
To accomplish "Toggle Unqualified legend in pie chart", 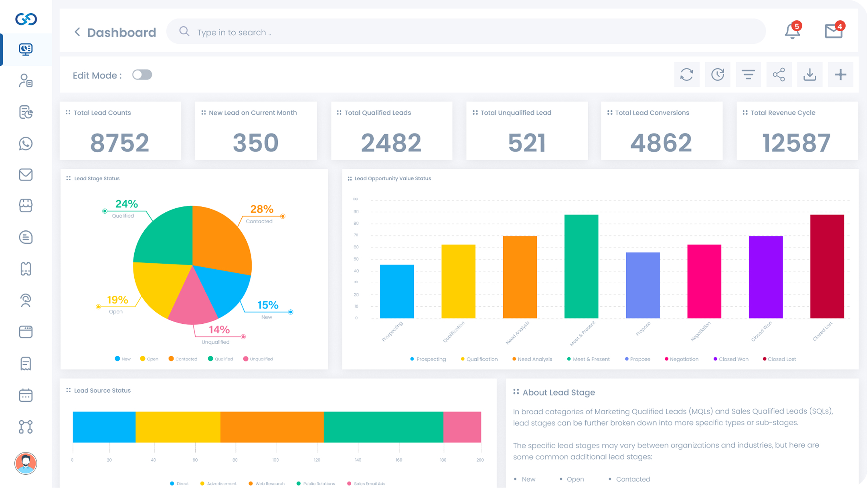I will (x=258, y=359).
